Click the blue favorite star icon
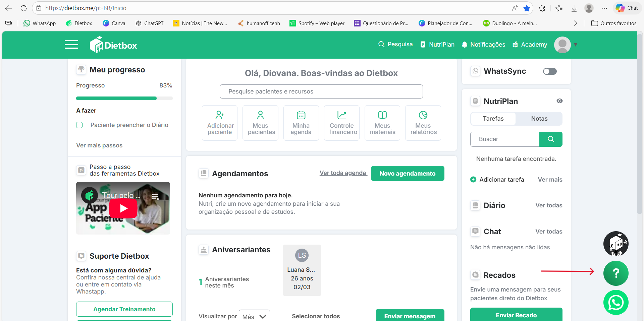This screenshot has width=644, height=321. (x=527, y=8)
